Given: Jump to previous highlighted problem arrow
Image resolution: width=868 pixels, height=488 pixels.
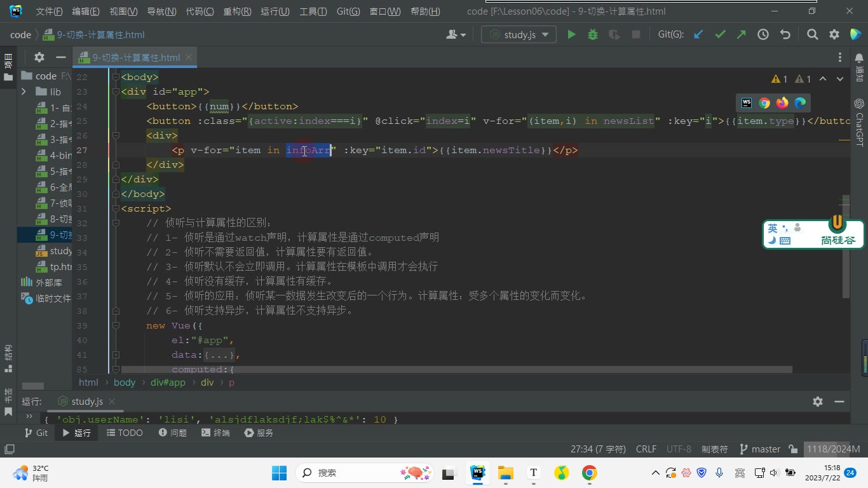Looking at the screenshot, I should click(823, 79).
